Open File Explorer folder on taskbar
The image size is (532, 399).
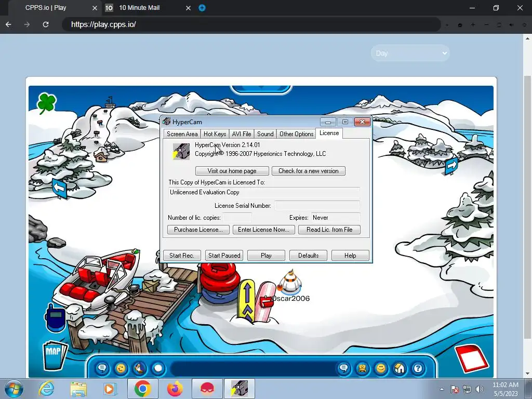click(x=78, y=389)
